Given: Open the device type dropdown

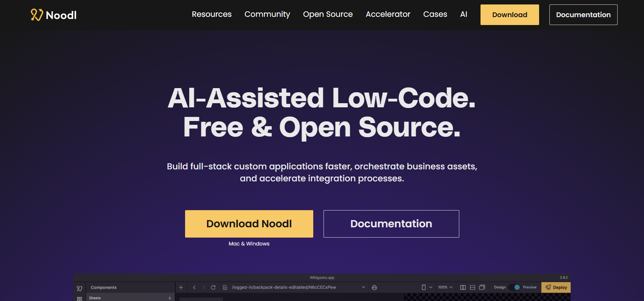Looking at the screenshot, I should tap(427, 287).
